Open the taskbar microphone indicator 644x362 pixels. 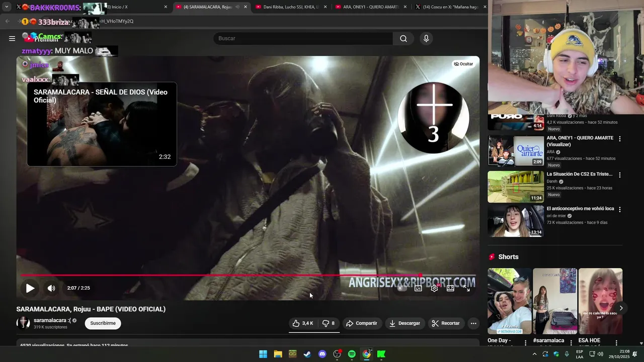[567, 354]
